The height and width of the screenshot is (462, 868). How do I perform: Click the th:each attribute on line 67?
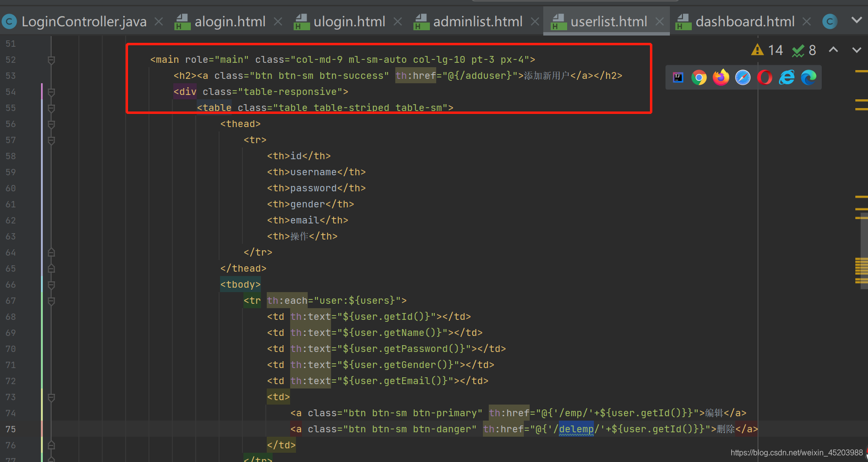pyautogui.click(x=287, y=300)
